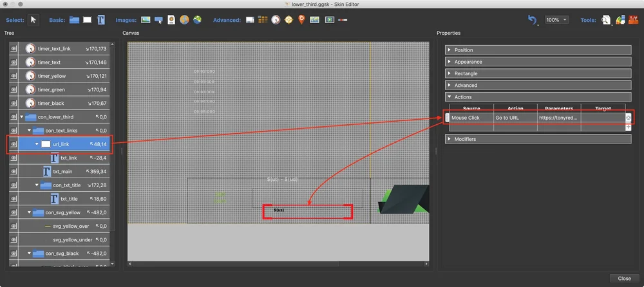Select url_link in the tree
The image size is (644, 287).
[x=64, y=144]
